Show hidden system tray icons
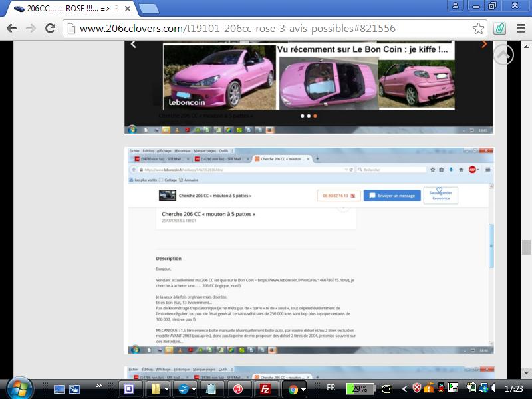 (404, 389)
